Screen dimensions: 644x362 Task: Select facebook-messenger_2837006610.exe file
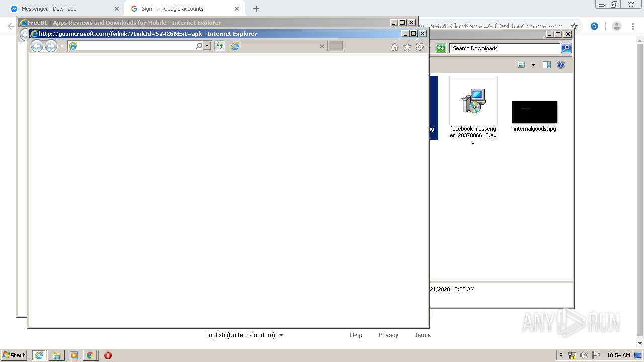point(473,111)
